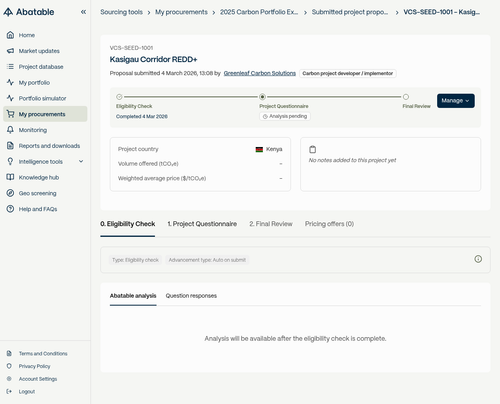Click the Monitoring bell icon
The image size is (500, 404).
[x=10, y=130]
